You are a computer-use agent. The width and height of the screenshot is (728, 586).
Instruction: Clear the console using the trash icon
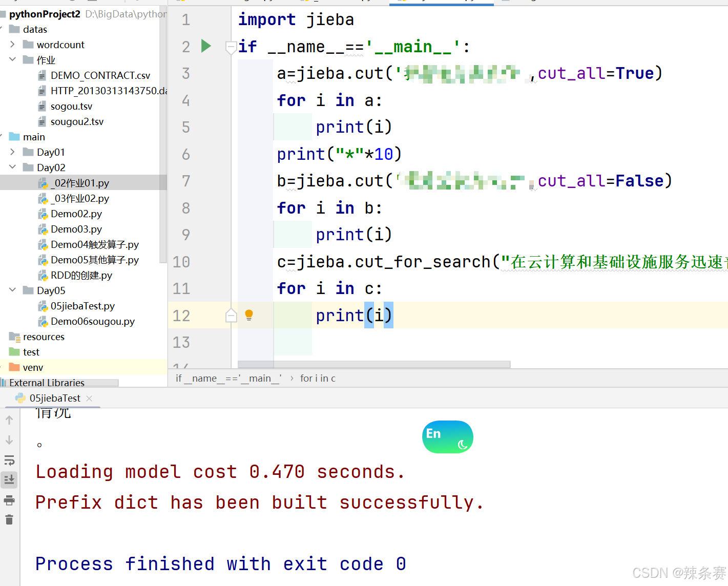(9, 519)
